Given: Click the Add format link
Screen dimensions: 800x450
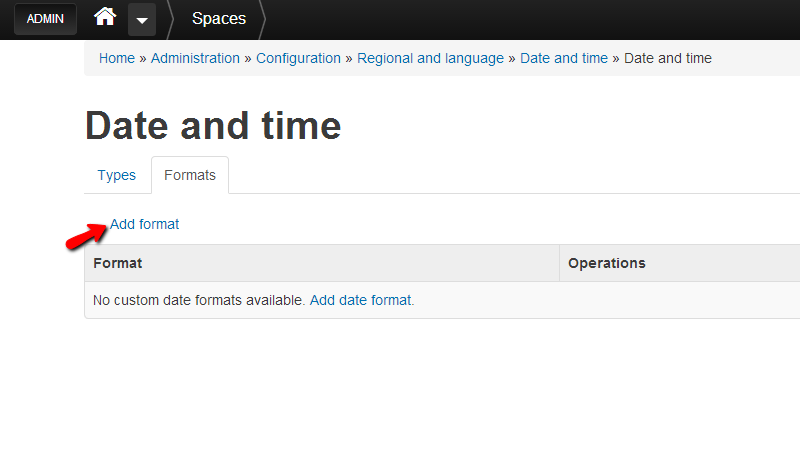Looking at the screenshot, I should pos(144,224).
